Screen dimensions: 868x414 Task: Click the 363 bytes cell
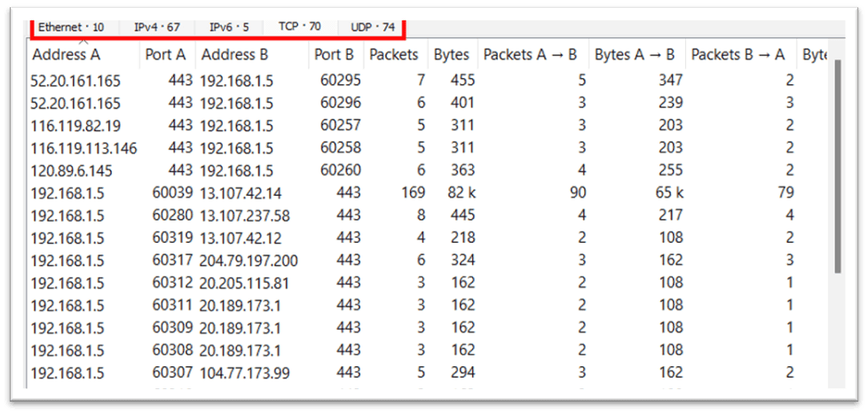[x=462, y=170]
